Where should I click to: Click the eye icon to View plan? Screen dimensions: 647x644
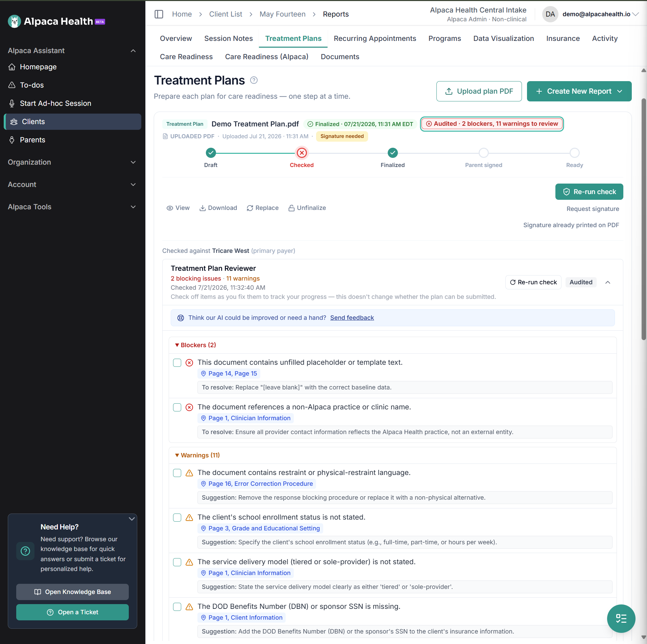[170, 208]
